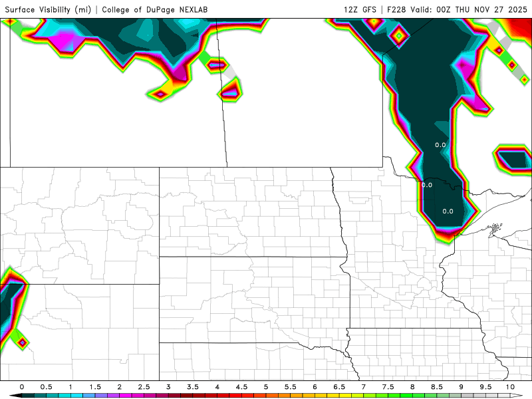This screenshot has width=532, height=399.
Task: Click the legend label "6"
Action: pyautogui.click(x=315, y=387)
